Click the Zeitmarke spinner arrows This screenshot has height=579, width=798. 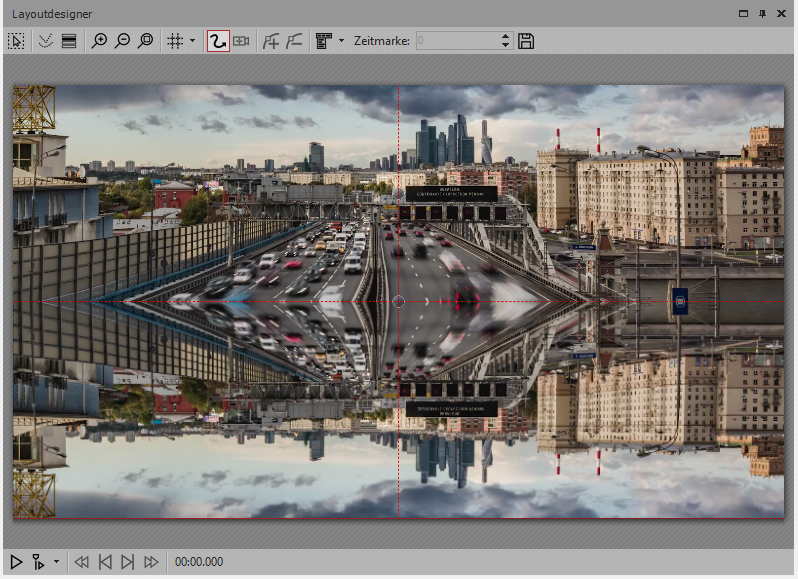(x=505, y=41)
